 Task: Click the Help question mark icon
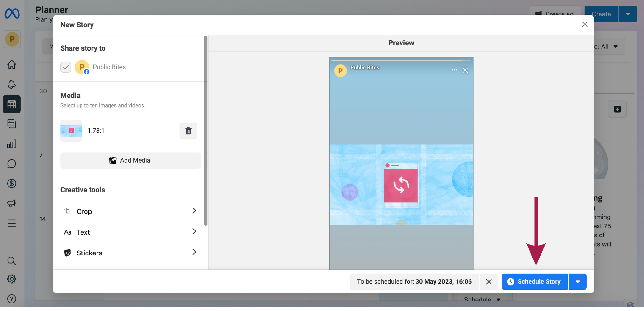(12, 299)
